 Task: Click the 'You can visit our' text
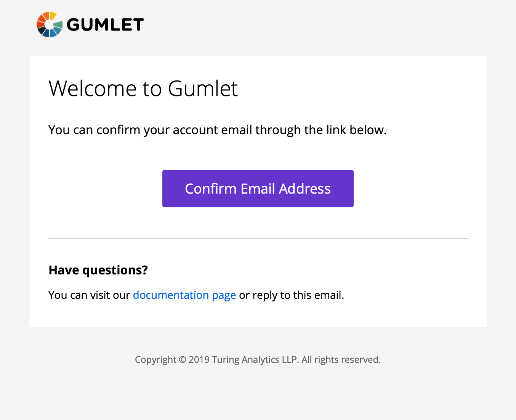pos(89,295)
